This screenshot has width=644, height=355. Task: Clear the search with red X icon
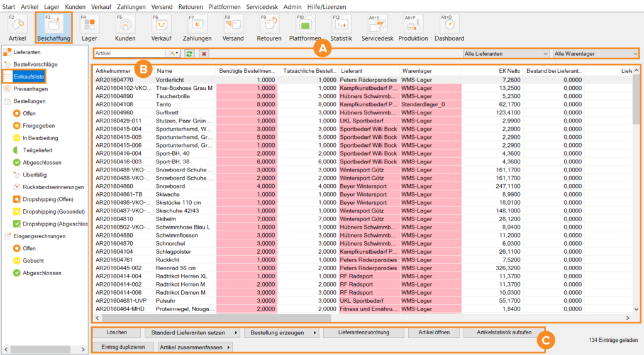point(204,54)
